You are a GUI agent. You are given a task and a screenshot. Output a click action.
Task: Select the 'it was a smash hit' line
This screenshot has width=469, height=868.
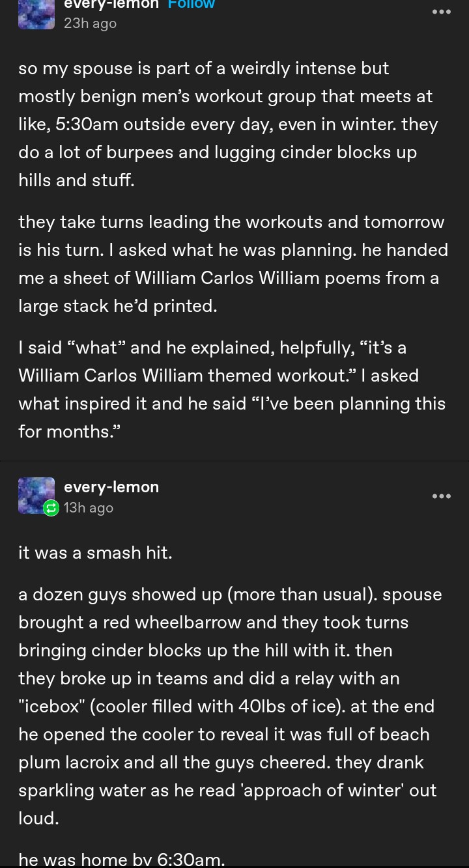point(95,552)
